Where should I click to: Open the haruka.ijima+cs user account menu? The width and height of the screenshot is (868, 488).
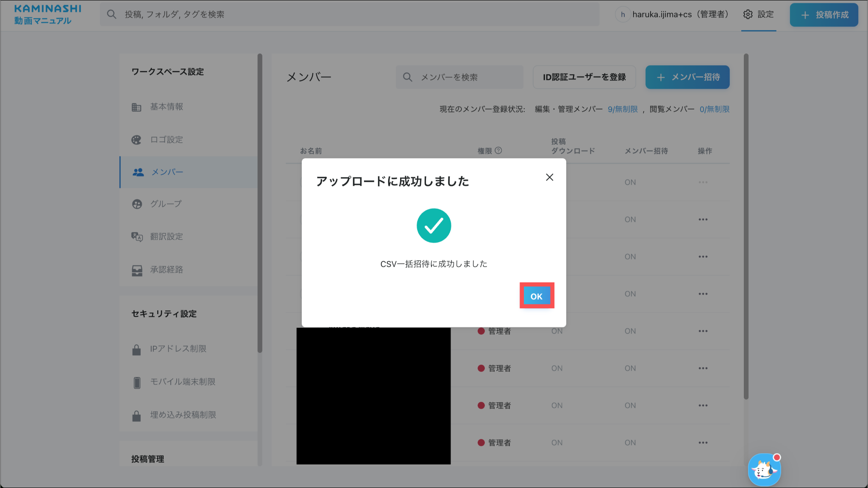[673, 14]
